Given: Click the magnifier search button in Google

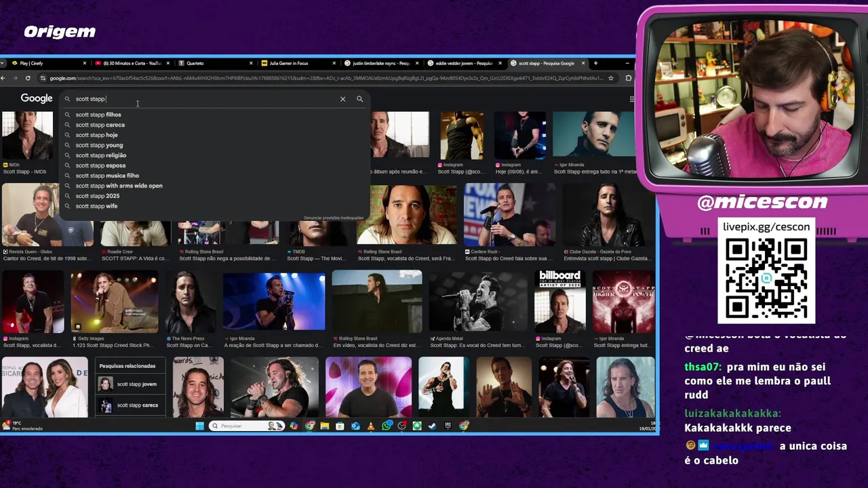Looking at the screenshot, I should (360, 99).
